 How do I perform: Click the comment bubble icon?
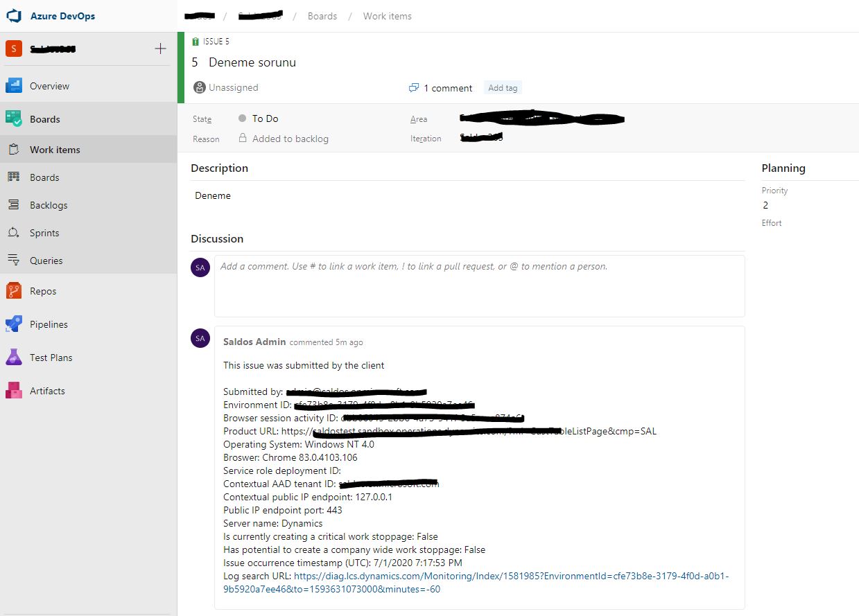414,88
